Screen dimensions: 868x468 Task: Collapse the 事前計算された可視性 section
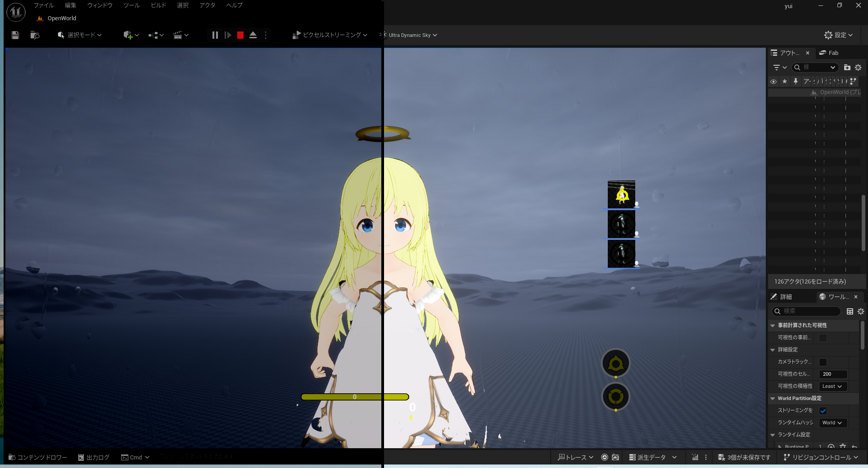click(773, 325)
